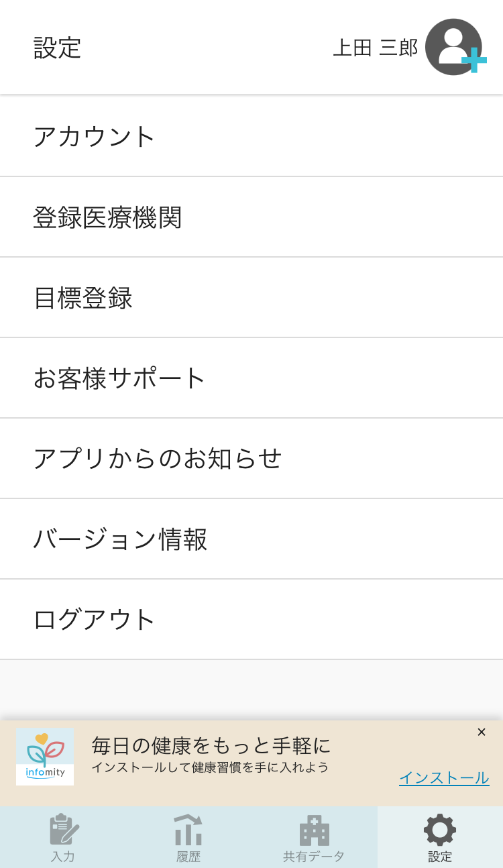The image size is (503, 868).
Task: Open the 履歴 chart tab icon
Action: [x=188, y=830]
